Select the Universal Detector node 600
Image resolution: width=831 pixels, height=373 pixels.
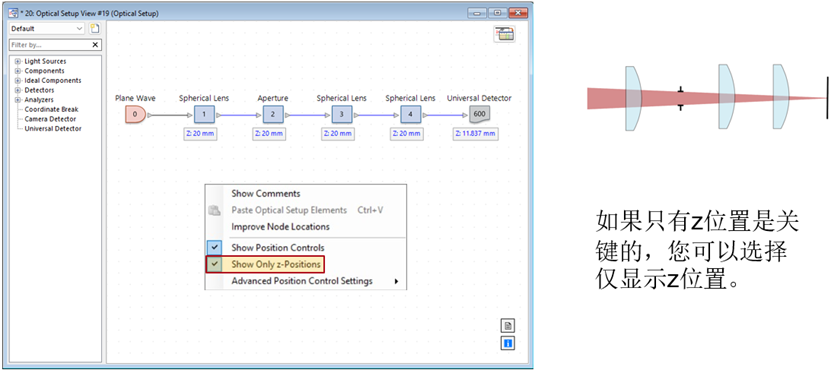pos(479,114)
